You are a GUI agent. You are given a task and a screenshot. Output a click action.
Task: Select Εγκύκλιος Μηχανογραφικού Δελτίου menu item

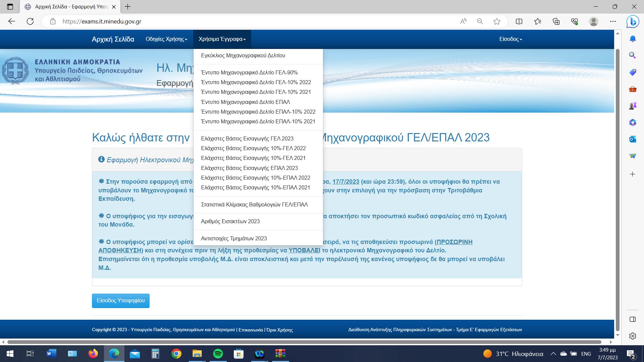pos(243,56)
